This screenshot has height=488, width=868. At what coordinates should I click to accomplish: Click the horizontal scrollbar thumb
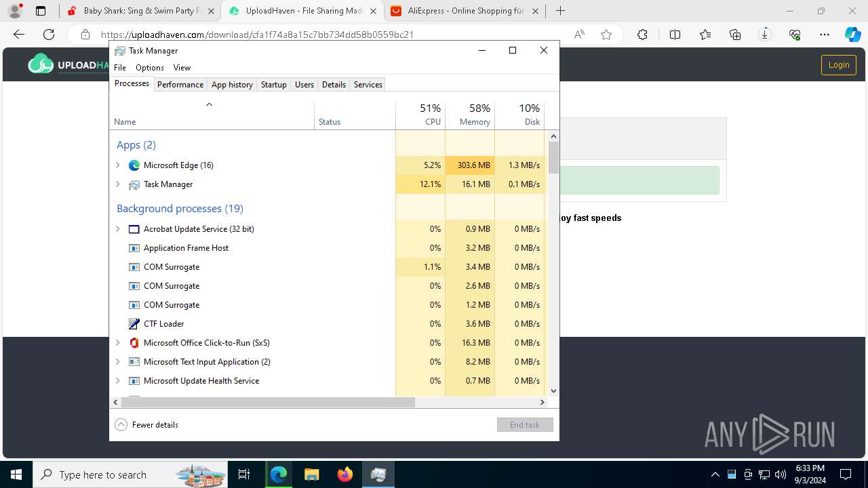point(268,402)
